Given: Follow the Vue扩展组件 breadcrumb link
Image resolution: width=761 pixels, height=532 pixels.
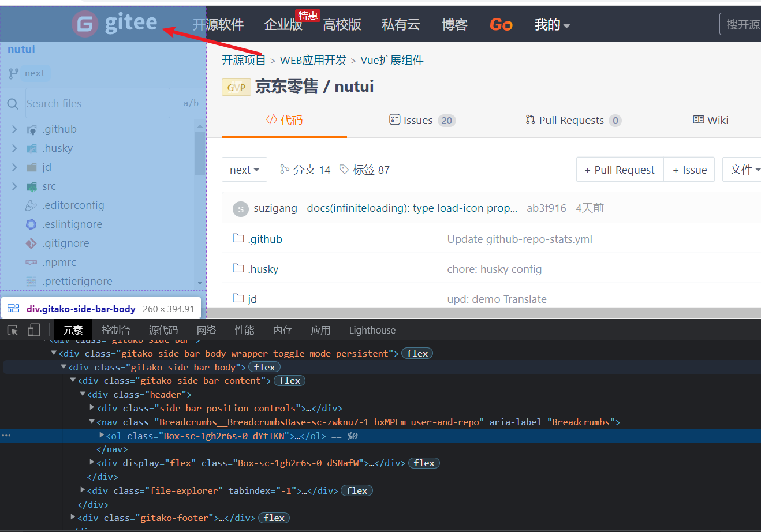Looking at the screenshot, I should (392, 61).
